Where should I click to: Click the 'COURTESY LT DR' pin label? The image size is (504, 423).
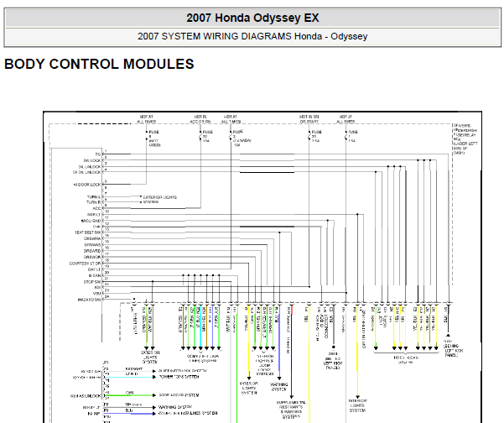(86, 264)
